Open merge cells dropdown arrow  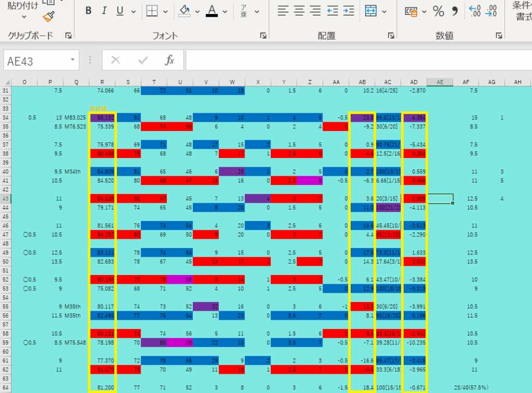point(384,11)
